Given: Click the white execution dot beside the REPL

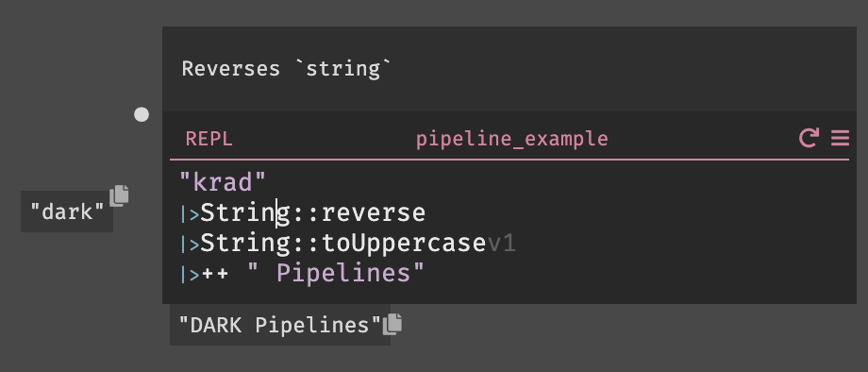Looking at the screenshot, I should click(142, 114).
